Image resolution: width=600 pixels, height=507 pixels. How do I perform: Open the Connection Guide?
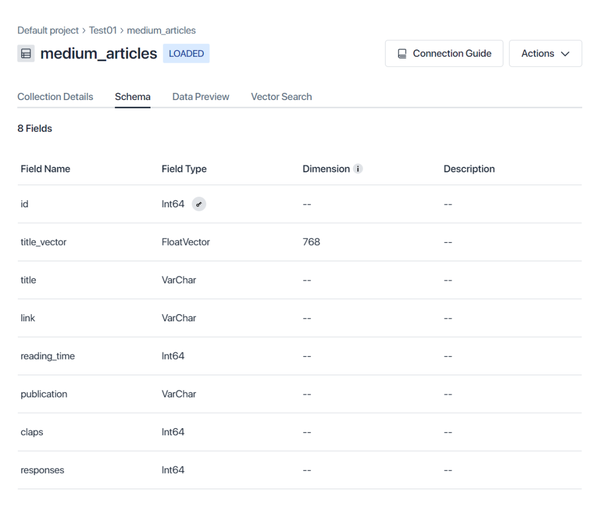pos(444,54)
